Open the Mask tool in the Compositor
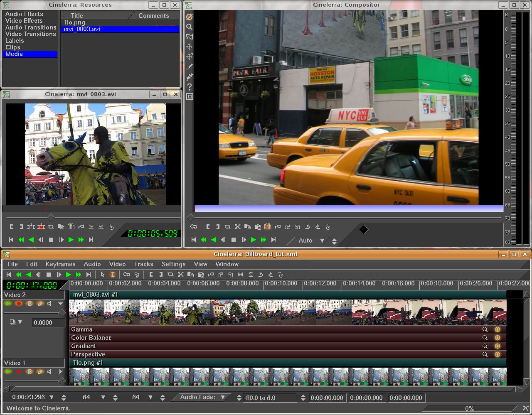532x415 pixels. (x=190, y=37)
